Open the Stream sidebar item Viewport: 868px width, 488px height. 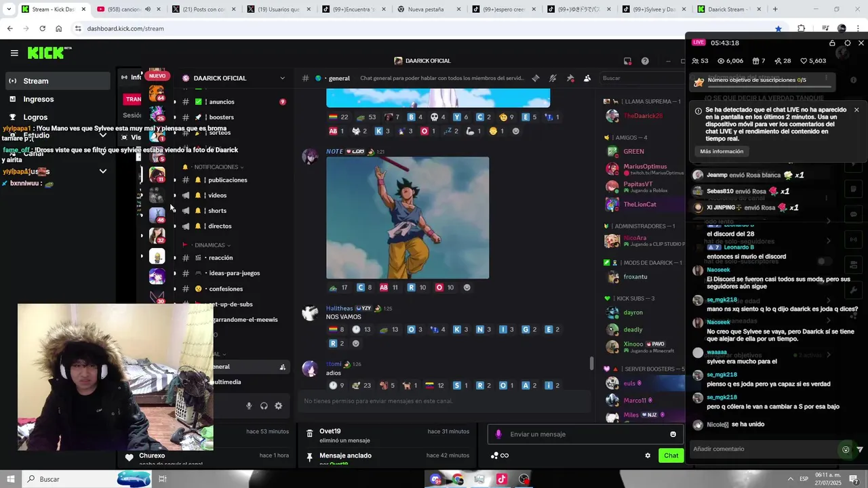click(x=57, y=81)
